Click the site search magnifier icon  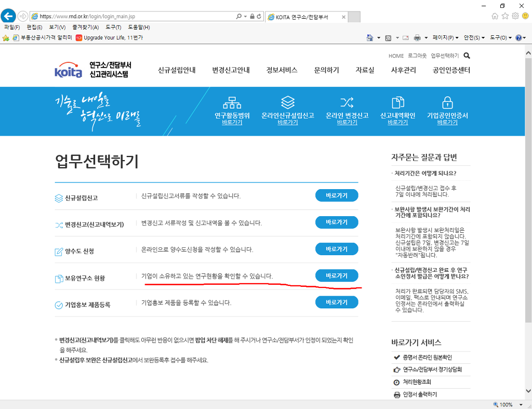pyautogui.click(x=467, y=56)
